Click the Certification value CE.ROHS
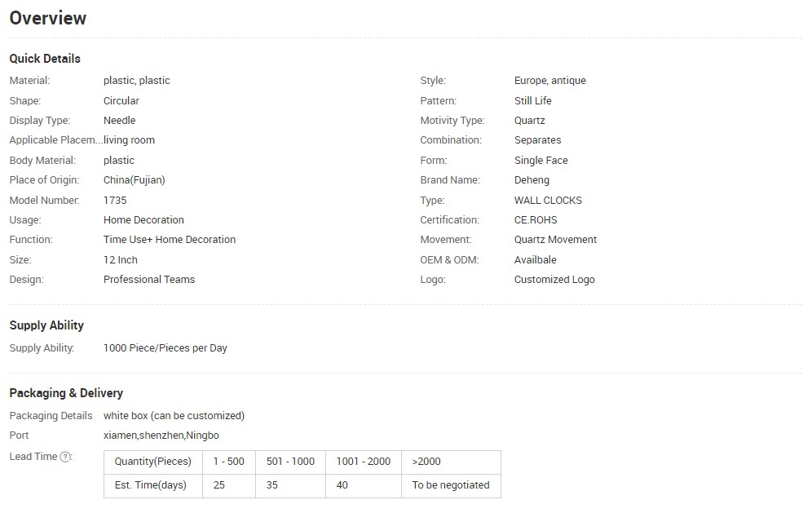This screenshot has height=513, width=812. tap(536, 220)
